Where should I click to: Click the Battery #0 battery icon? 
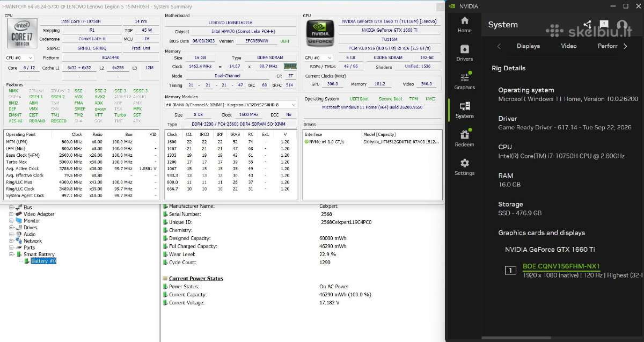(x=27, y=261)
